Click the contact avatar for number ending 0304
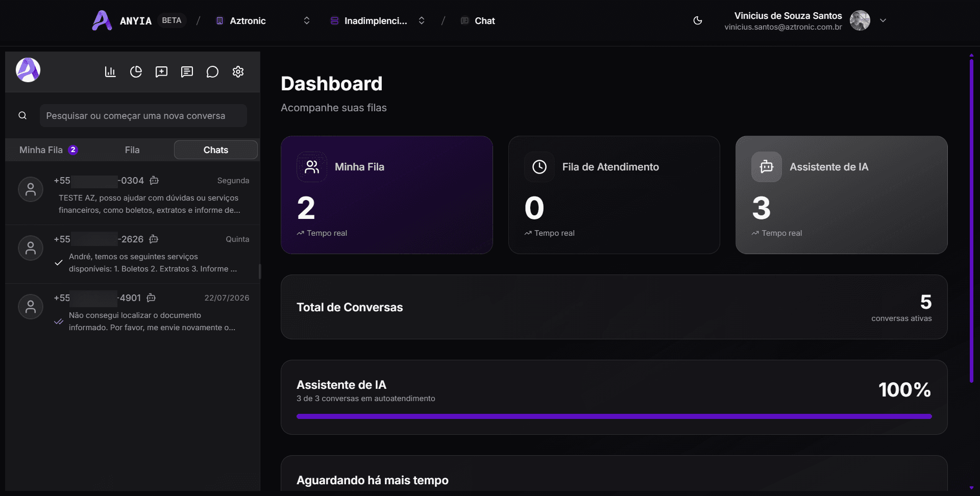 pyautogui.click(x=31, y=189)
